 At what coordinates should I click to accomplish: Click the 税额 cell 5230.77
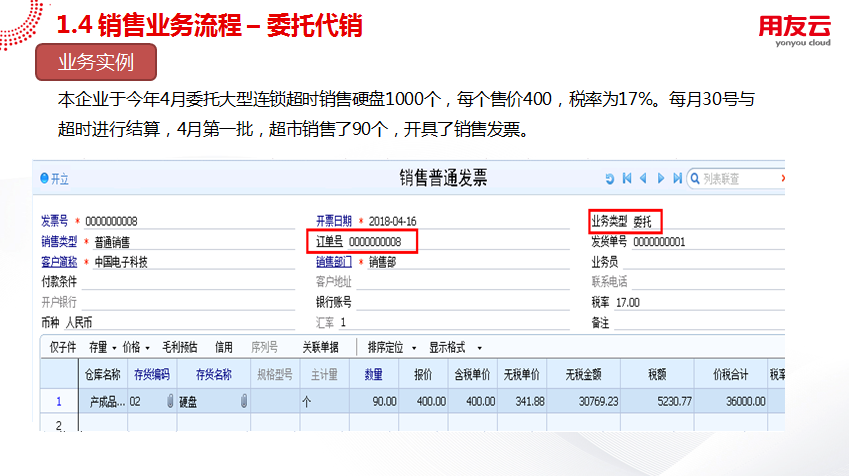tap(657, 401)
